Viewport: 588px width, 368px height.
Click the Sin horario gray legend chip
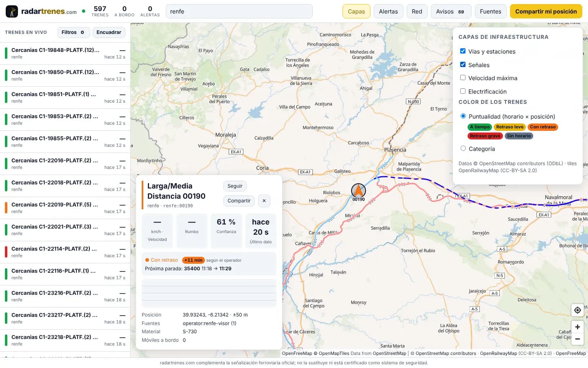[519, 136]
